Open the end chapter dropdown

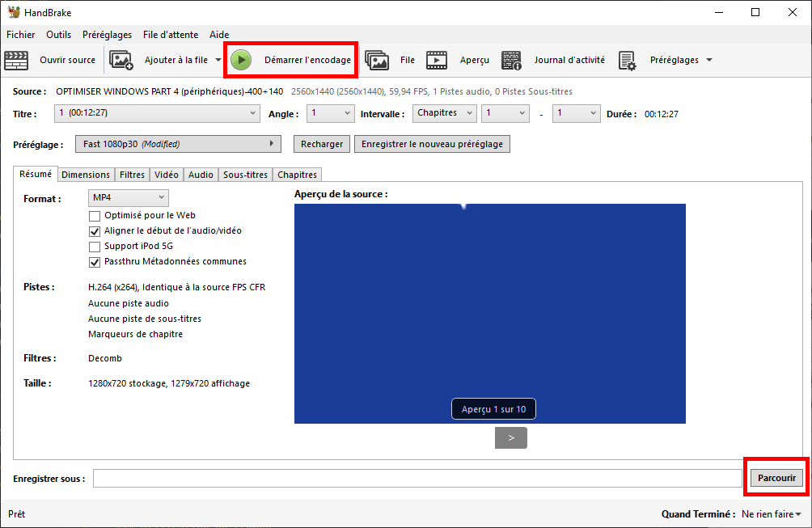(577, 113)
